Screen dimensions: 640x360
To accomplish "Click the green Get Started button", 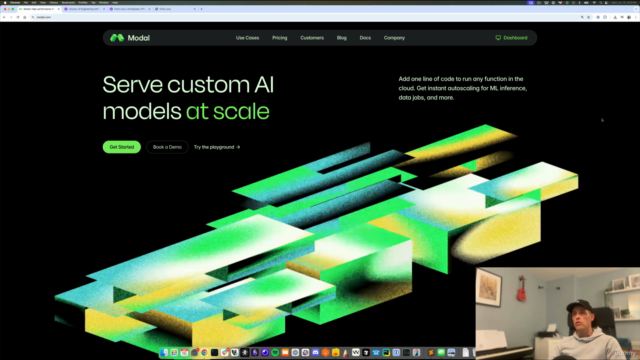I will tap(122, 147).
